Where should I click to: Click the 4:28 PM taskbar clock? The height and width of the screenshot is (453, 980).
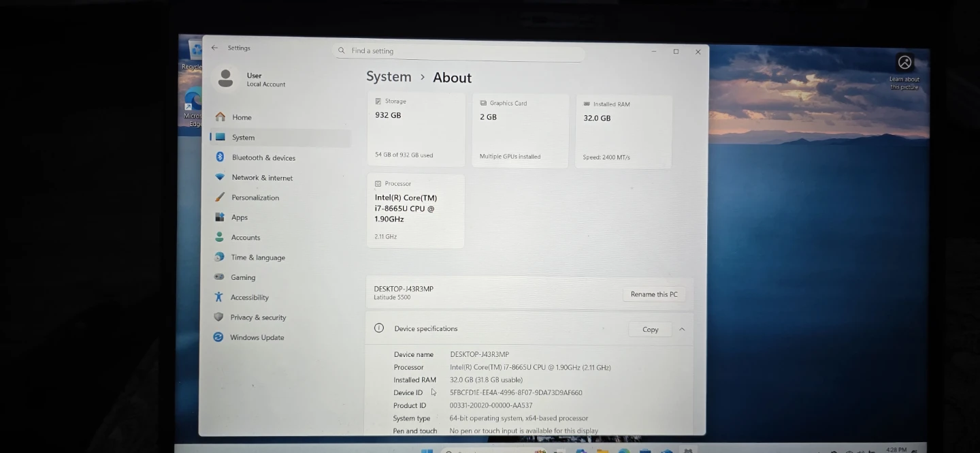point(896,449)
